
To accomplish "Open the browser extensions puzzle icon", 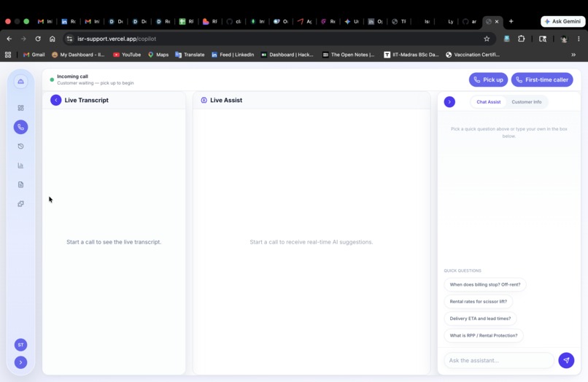I will [522, 39].
